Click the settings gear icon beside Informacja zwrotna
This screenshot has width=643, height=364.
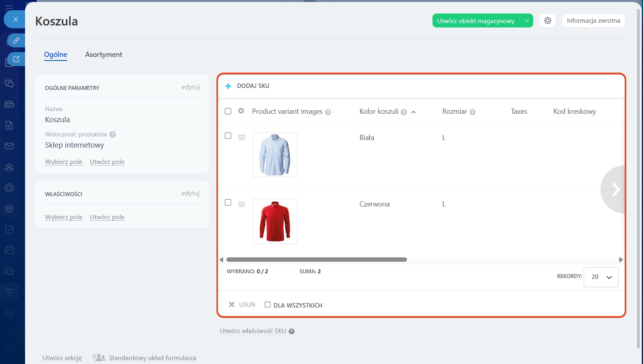548,21
